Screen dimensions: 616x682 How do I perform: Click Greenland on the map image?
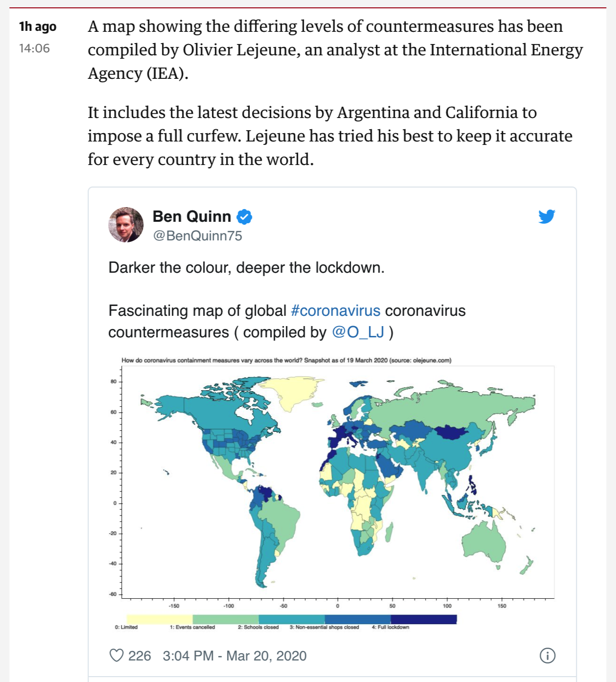coord(292,392)
